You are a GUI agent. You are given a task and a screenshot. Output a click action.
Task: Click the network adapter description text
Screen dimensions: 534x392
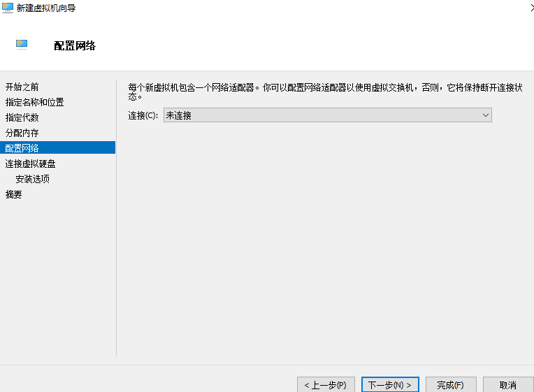[x=325, y=92]
